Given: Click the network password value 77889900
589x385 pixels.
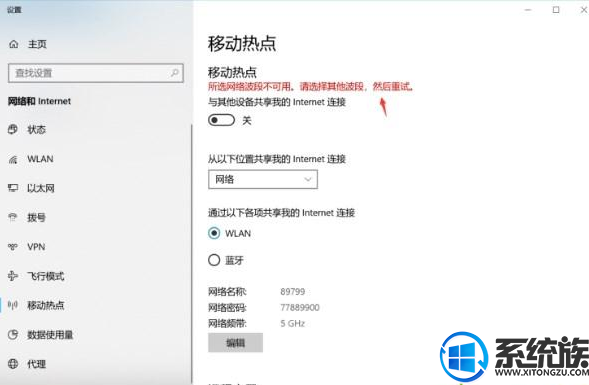Looking at the screenshot, I should pos(300,308).
